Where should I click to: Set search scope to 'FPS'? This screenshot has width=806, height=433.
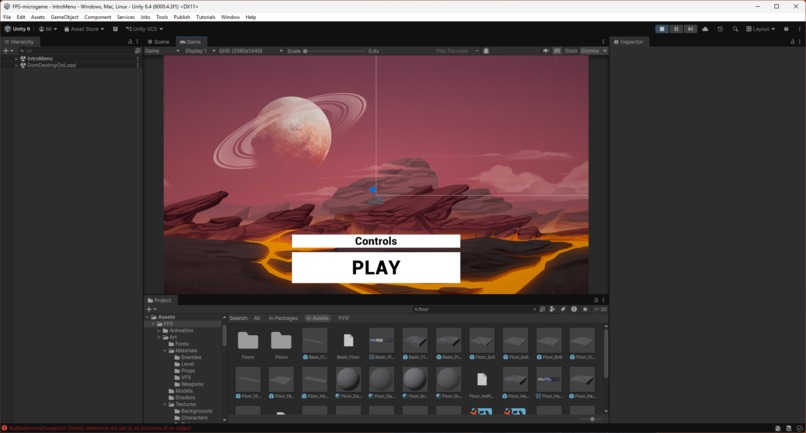click(x=343, y=318)
